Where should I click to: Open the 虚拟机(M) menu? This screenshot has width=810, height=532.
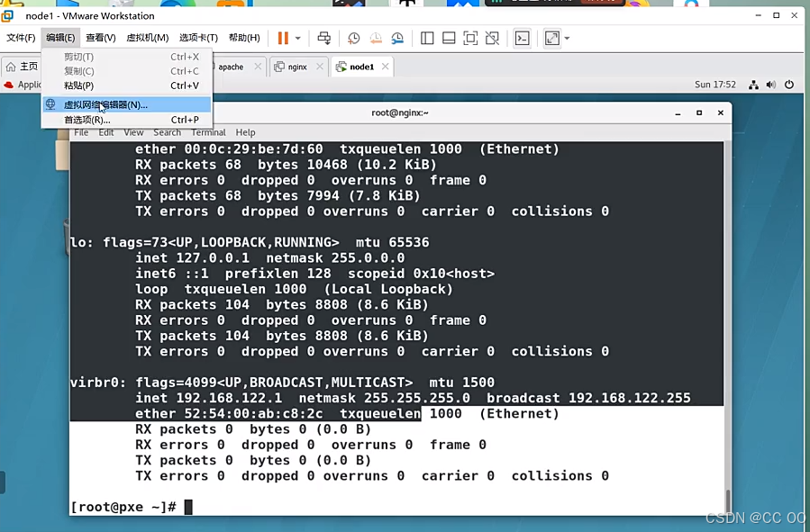[x=148, y=38]
